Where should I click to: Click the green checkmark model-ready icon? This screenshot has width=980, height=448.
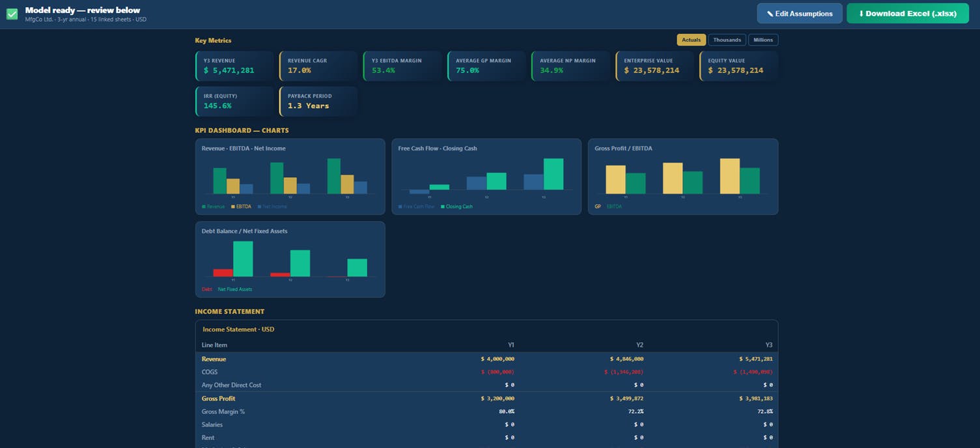12,14
